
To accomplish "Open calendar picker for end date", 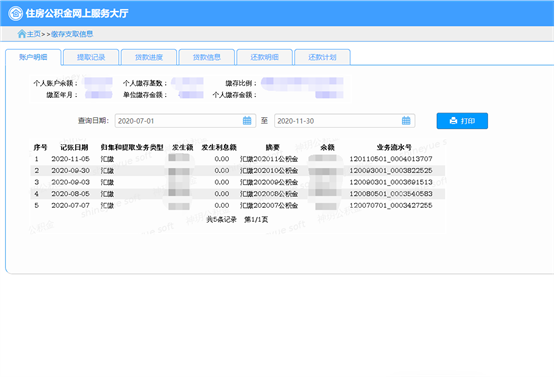I will tap(406, 121).
